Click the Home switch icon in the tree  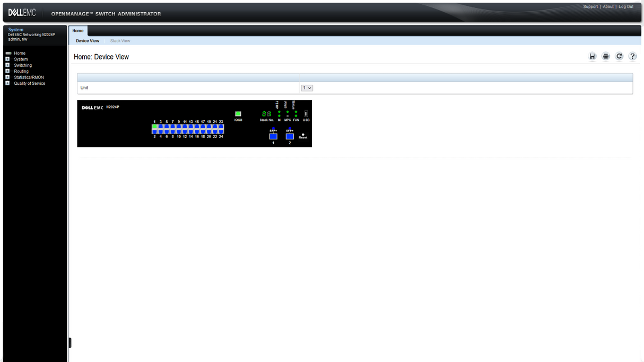8,53
